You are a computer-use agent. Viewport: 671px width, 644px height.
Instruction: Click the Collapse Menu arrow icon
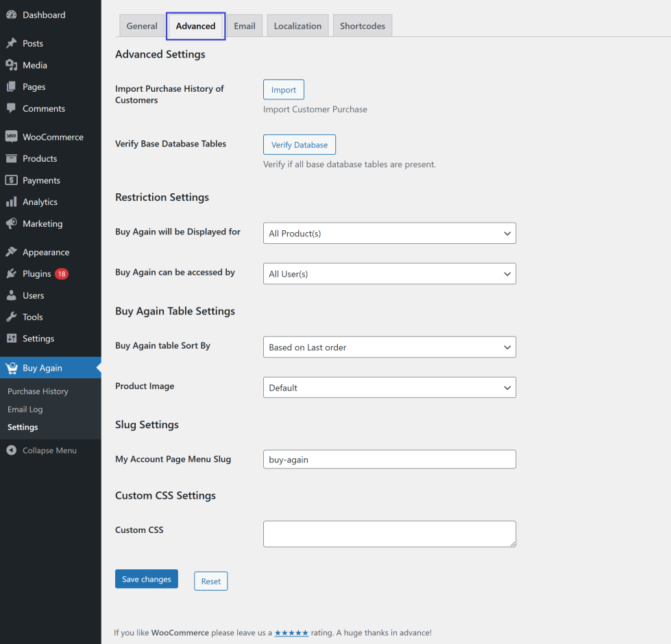tap(11, 451)
